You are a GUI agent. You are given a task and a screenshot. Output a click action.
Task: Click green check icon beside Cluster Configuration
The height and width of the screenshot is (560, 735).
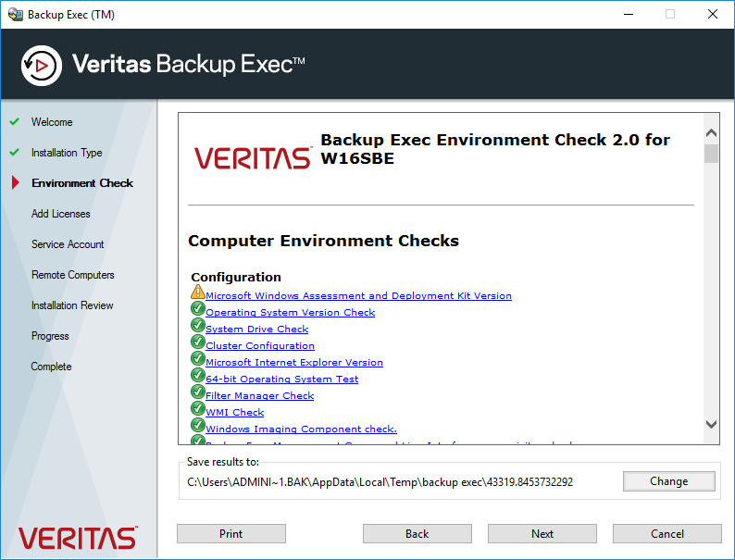pos(198,342)
